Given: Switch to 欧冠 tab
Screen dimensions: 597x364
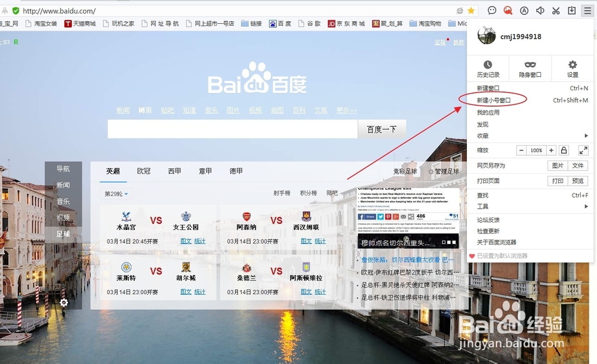Looking at the screenshot, I should point(143,171).
